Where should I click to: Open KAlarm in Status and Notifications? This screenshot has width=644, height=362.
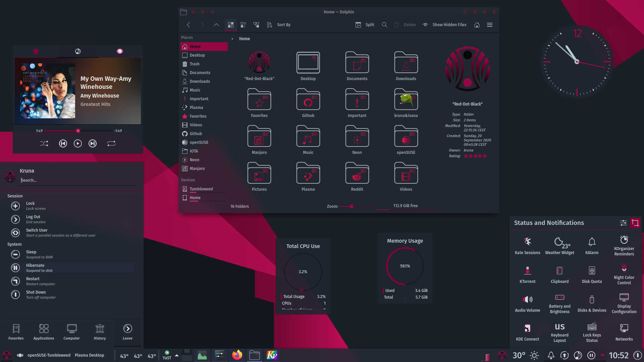click(x=592, y=246)
